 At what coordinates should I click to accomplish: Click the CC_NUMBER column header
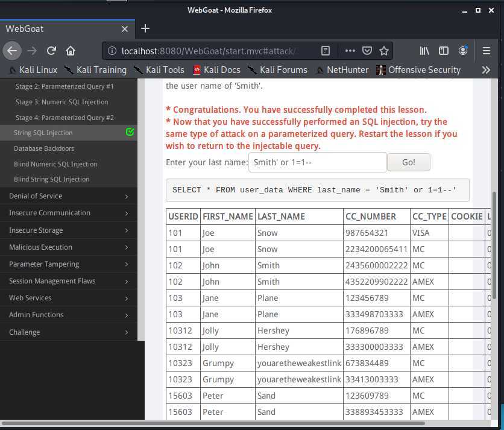pos(377,217)
